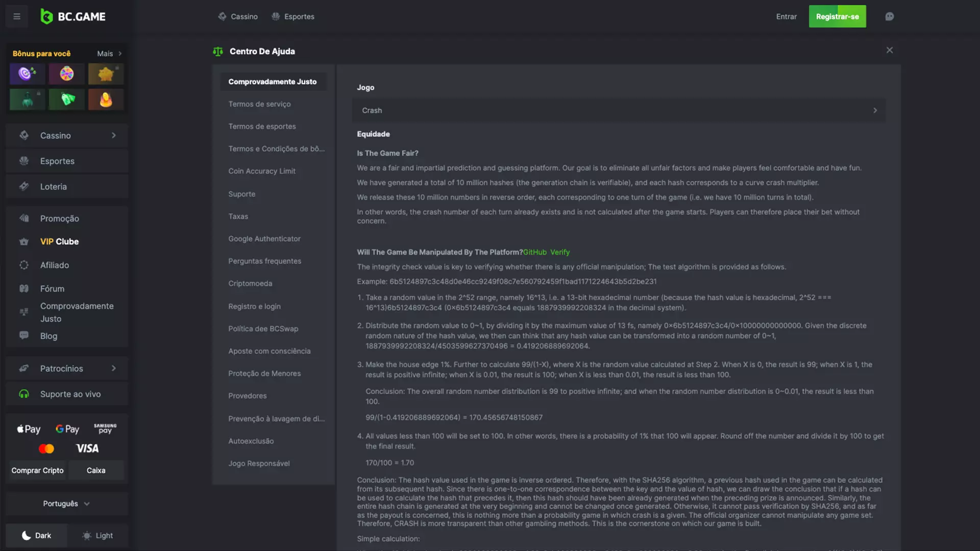
Task: Click the Esportes sidebar icon
Action: (23, 161)
